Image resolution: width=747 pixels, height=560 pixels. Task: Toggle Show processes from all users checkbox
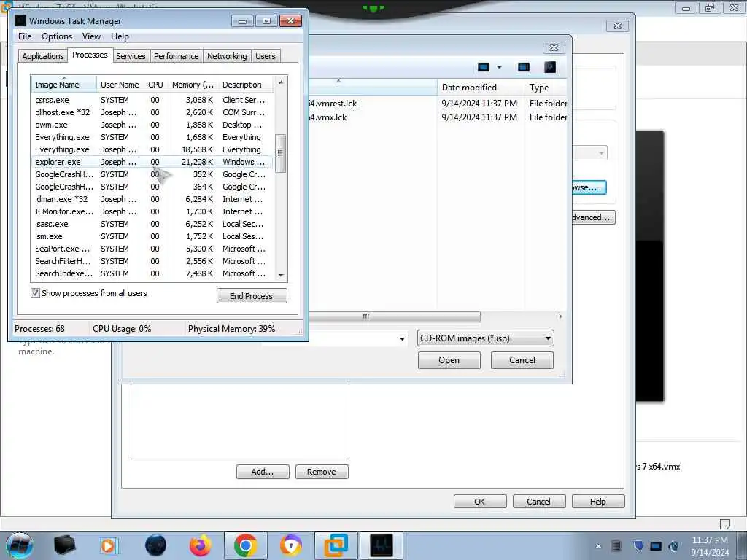35,293
